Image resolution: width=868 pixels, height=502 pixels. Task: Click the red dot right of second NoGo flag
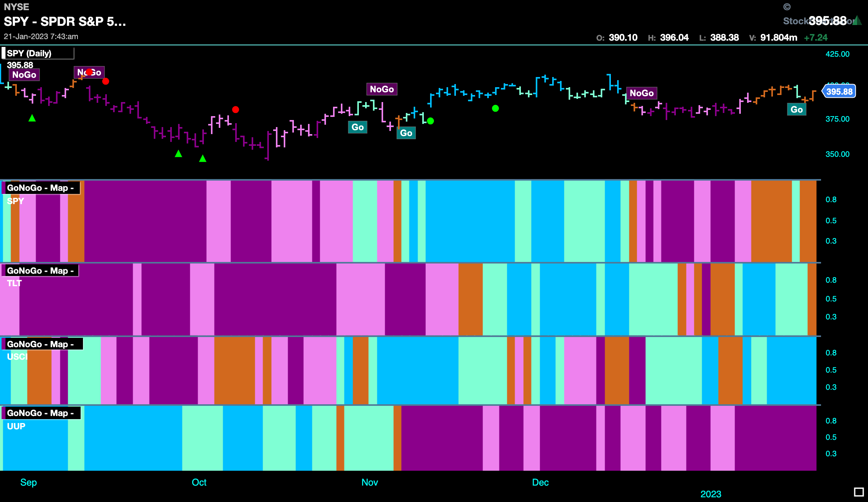[106, 81]
